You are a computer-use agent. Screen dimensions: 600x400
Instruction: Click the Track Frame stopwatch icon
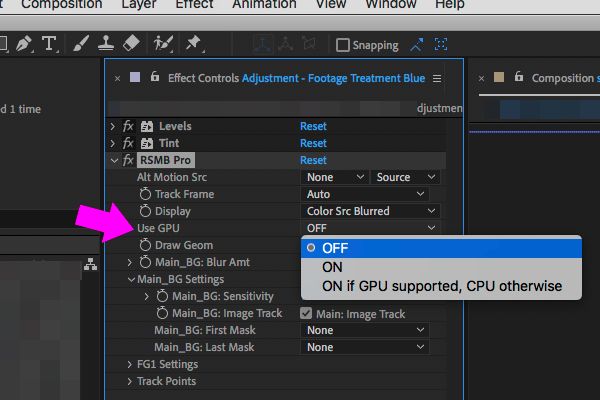pyautogui.click(x=146, y=194)
